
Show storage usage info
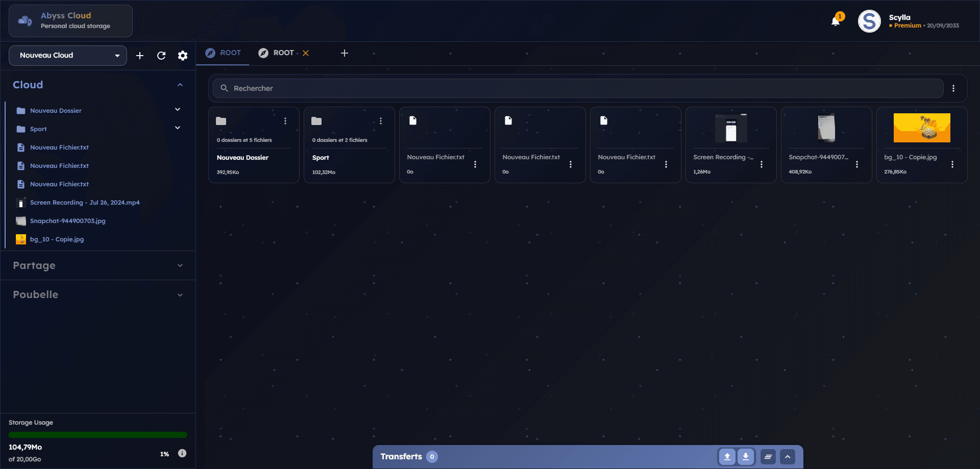click(x=182, y=453)
